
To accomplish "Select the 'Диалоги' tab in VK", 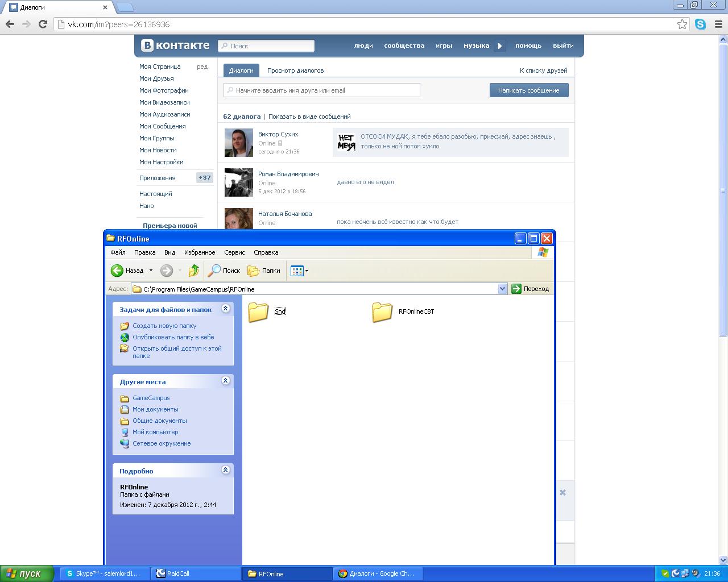I will 241,70.
